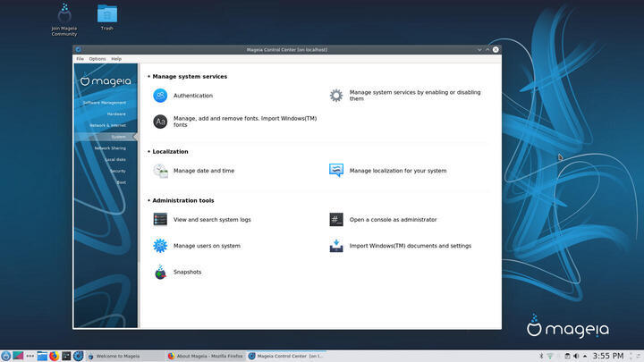Launch Mageia Control Center taskbar shortcut
The image size is (644, 362).
pyautogui.click(x=79, y=356)
